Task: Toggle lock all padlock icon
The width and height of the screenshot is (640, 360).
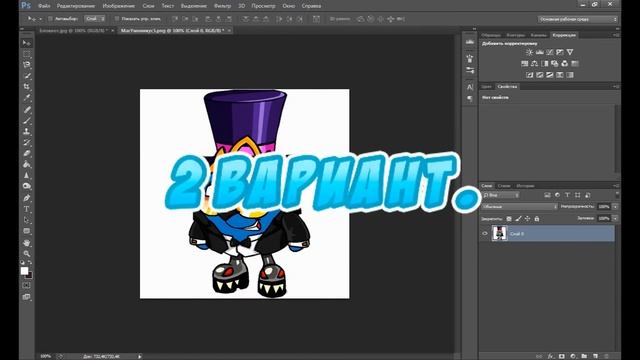Action: click(x=537, y=219)
